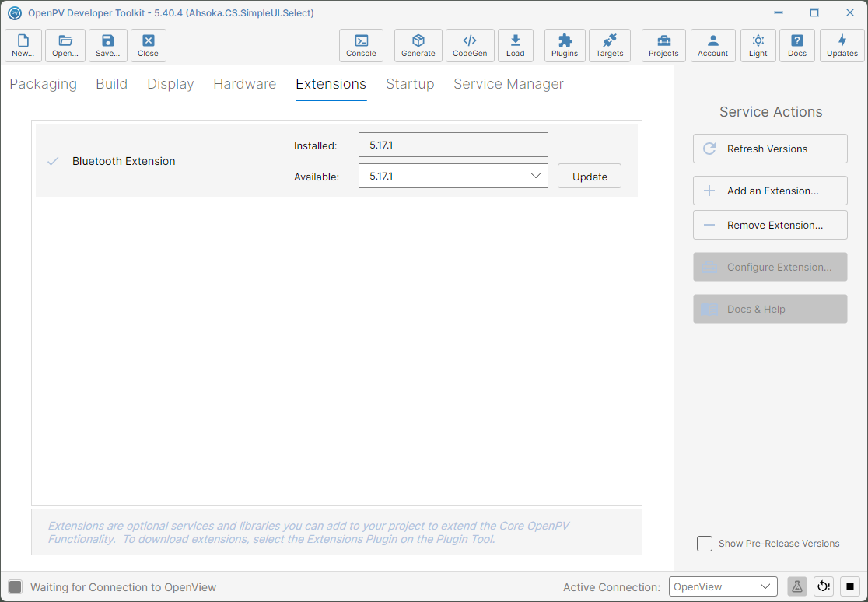Open the CodeGen tool

point(470,45)
